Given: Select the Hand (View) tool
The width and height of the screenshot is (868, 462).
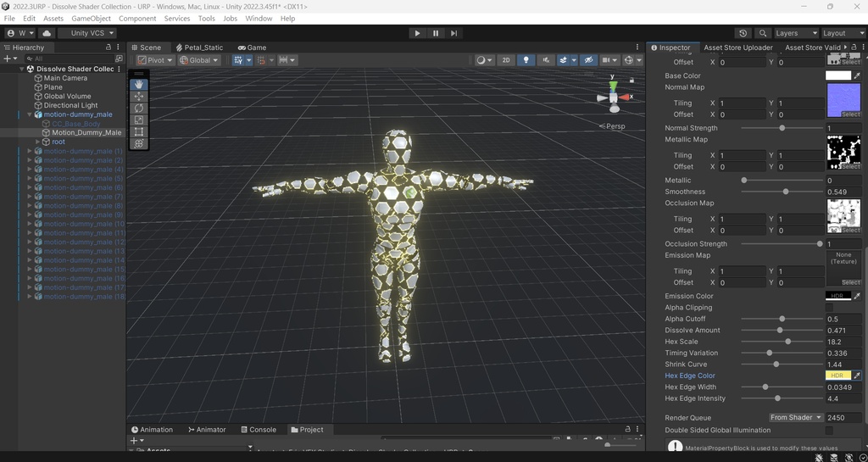Looking at the screenshot, I should coord(139,84).
